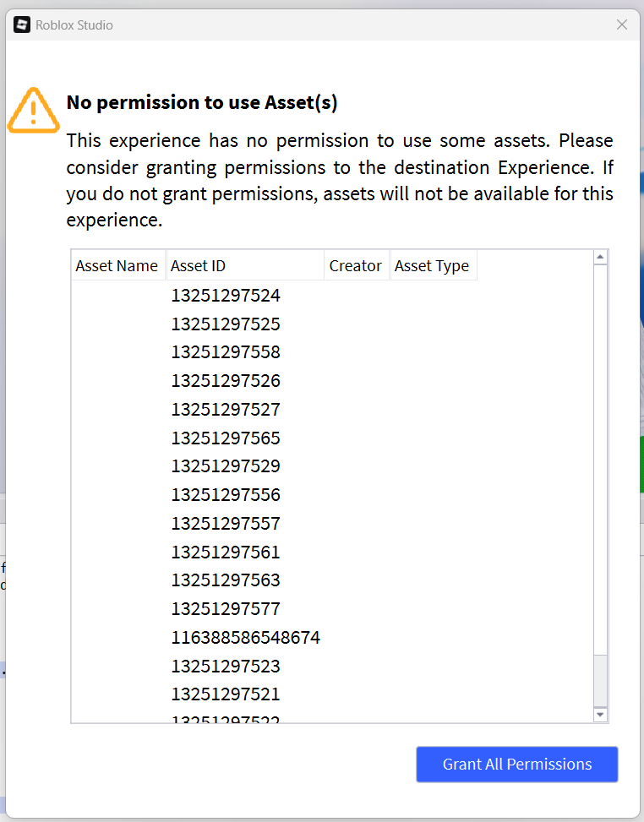Select asset row 13251297558
The width and height of the screenshot is (644, 822).
click(226, 352)
